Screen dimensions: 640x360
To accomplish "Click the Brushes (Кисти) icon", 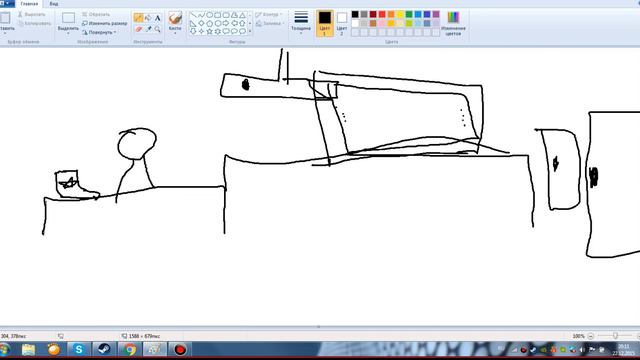I will point(175,18).
